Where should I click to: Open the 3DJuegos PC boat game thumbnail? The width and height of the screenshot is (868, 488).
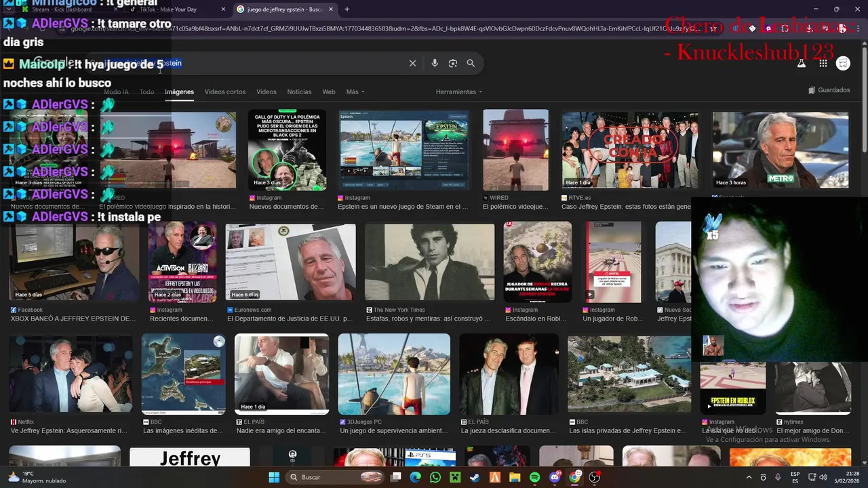click(x=394, y=373)
